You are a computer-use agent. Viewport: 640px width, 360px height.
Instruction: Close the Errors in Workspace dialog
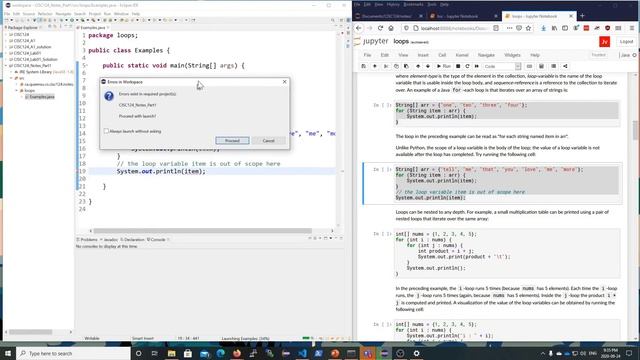(284, 82)
